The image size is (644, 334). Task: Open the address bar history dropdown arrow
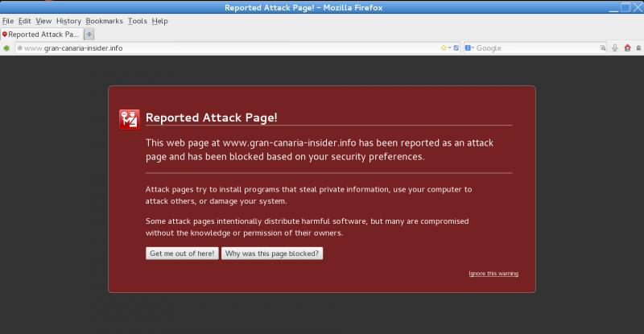[449, 48]
